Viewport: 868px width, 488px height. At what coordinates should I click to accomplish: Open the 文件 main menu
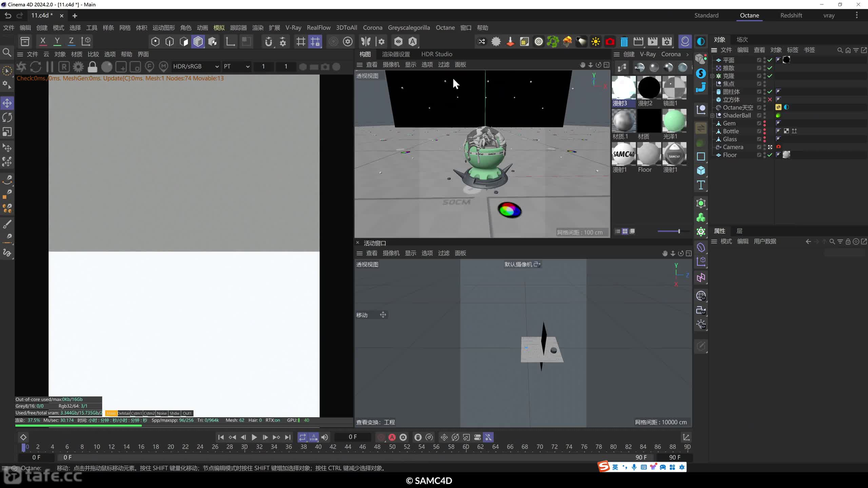pyautogui.click(x=8, y=28)
